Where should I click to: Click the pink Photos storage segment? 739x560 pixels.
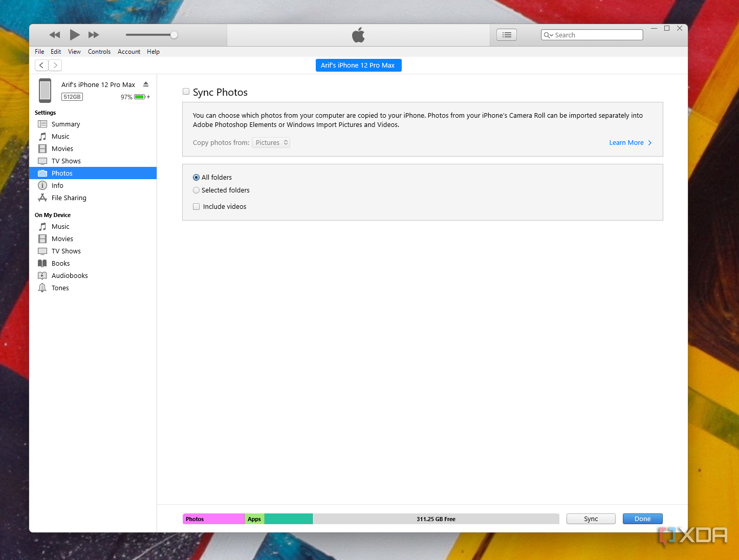pos(213,519)
